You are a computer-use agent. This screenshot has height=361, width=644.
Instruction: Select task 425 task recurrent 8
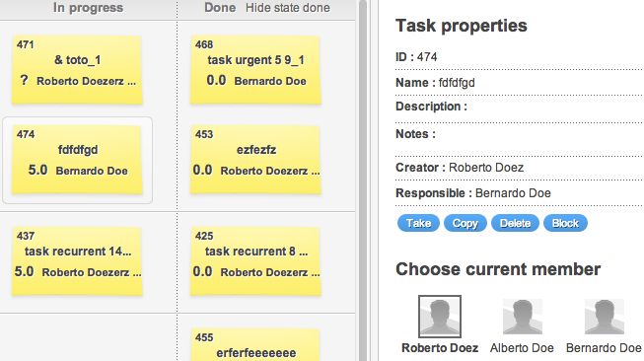(255, 260)
